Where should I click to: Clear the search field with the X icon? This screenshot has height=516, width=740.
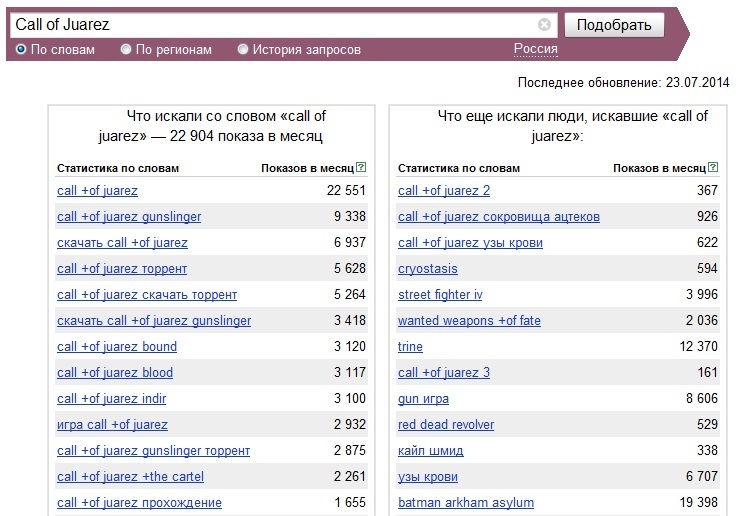click(x=544, y=25)
